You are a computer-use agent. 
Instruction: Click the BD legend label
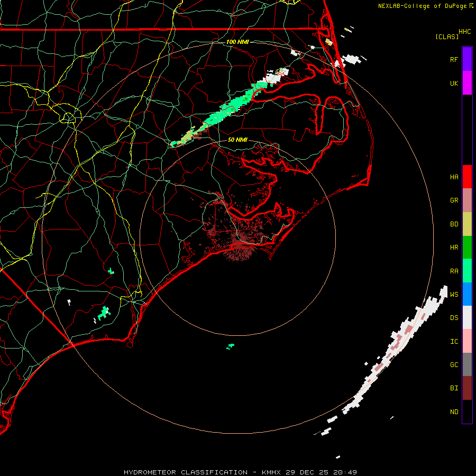[x=454, y=224]
